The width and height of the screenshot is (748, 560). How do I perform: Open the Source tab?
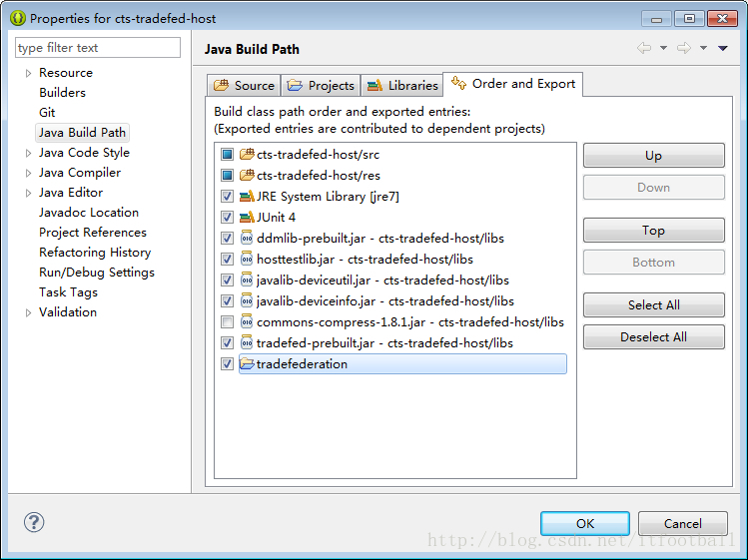tap(244, 86)
